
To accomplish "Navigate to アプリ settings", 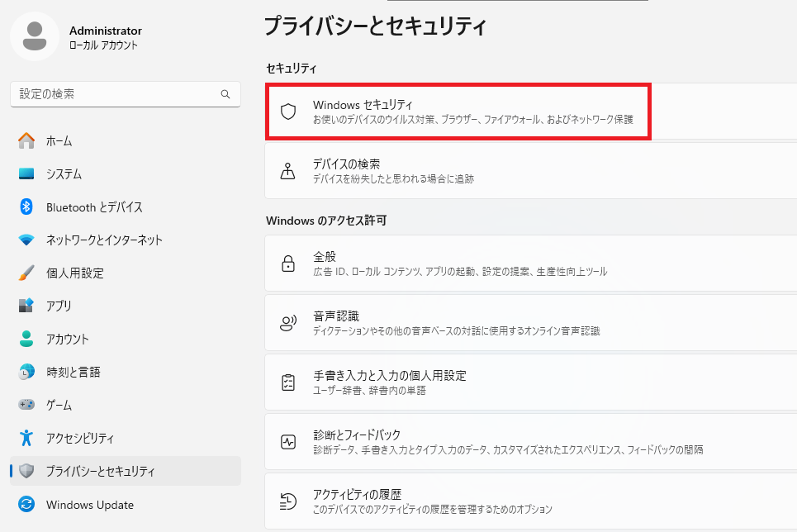I will tap(59, 306).
